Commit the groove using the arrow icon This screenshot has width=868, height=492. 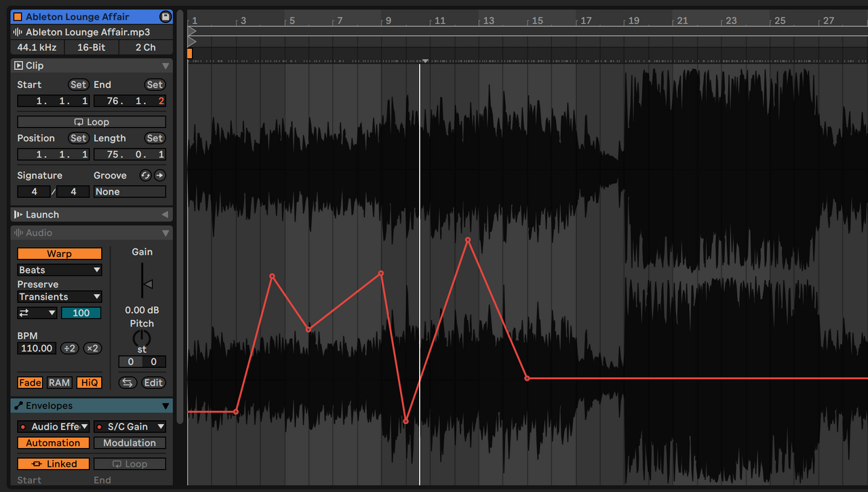pyautogui.click(x=159, y=176)
